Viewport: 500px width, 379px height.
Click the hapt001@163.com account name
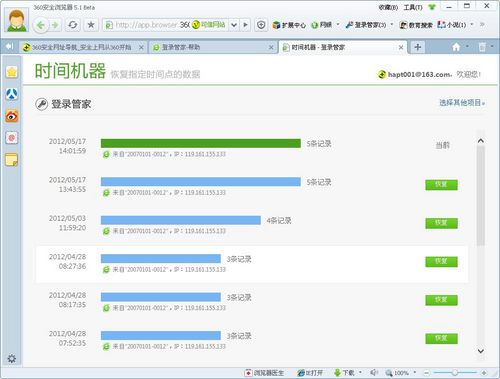pyautogui.click(x=419, y=75)
